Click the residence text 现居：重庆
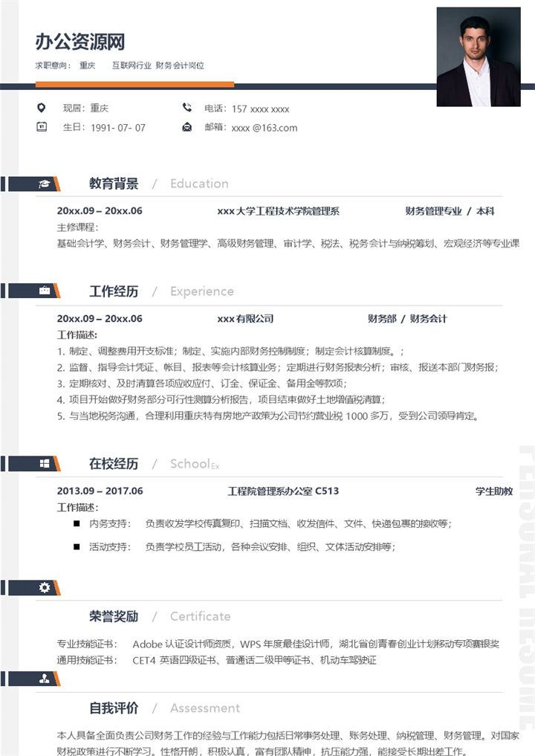Screen dimensions: 535x756 coord(85,108)
